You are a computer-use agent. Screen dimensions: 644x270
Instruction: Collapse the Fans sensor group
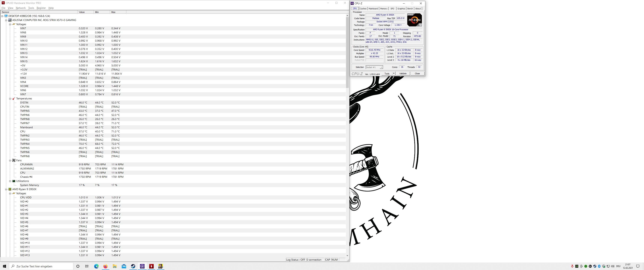(x=10, y=160)
